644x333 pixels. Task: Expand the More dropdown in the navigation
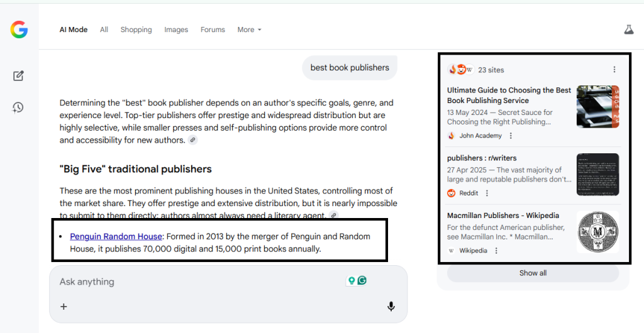(249, 30)
